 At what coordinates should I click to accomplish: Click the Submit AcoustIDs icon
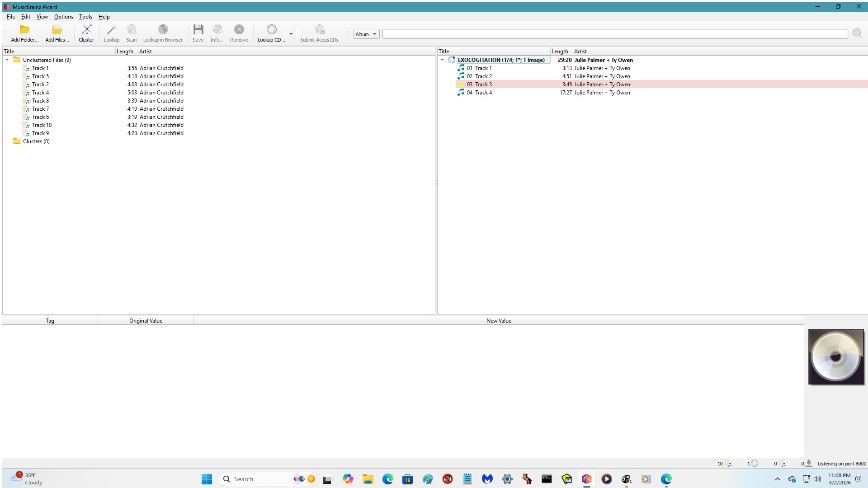coord(319,30)
